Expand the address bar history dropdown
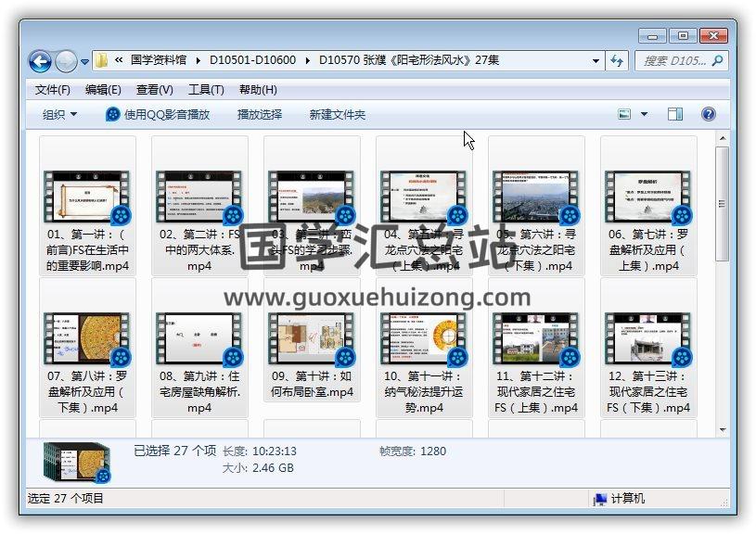 tap(596, 61)
